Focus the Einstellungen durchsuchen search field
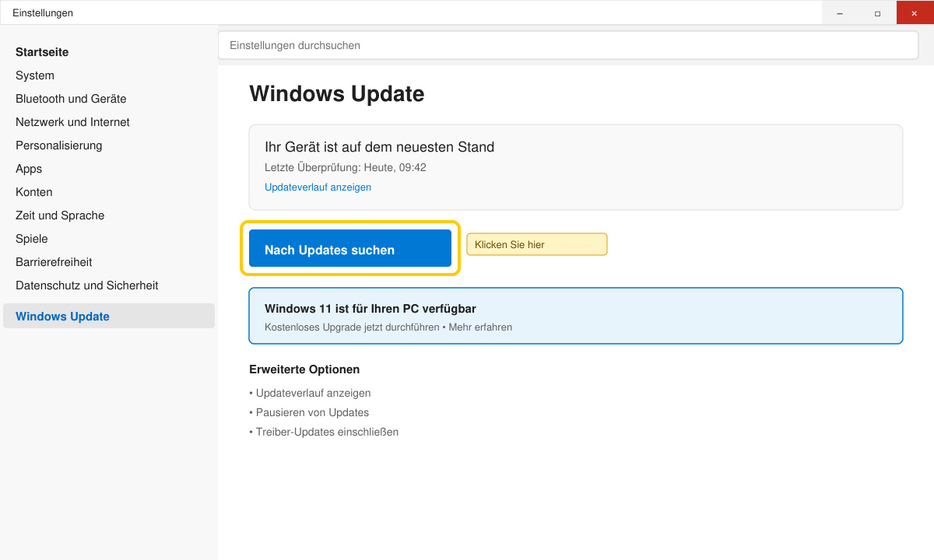Screen dimensions: 934x560 (568, 45)
